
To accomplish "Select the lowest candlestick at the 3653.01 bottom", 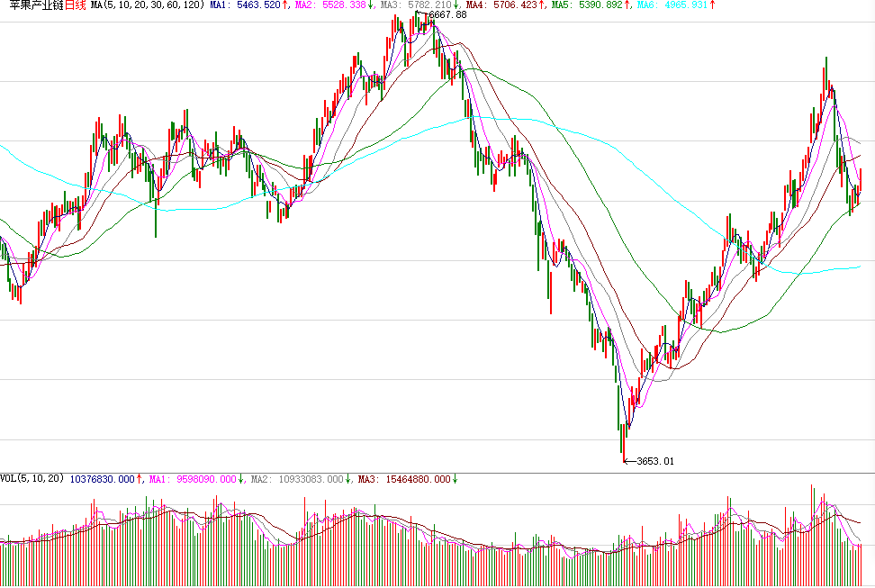I will tap(623, 441).
